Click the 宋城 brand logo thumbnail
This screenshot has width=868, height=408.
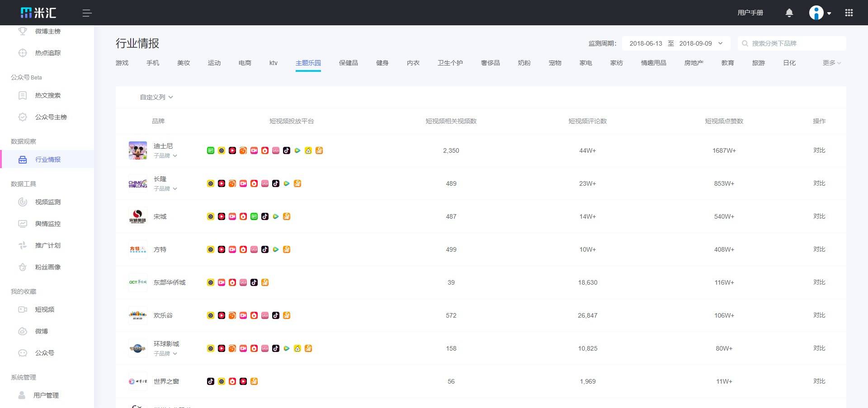138,216
